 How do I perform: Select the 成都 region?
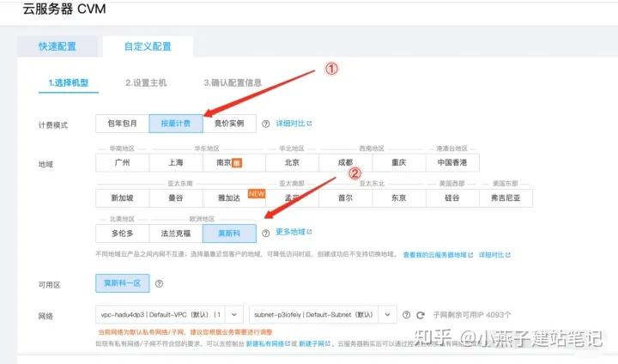point(345,162)
